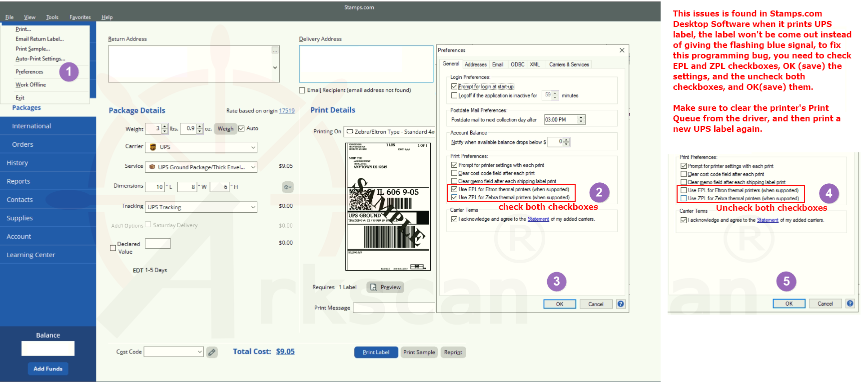Open the Carriers & Services tab
868x382 pixels.
point(569,64)
